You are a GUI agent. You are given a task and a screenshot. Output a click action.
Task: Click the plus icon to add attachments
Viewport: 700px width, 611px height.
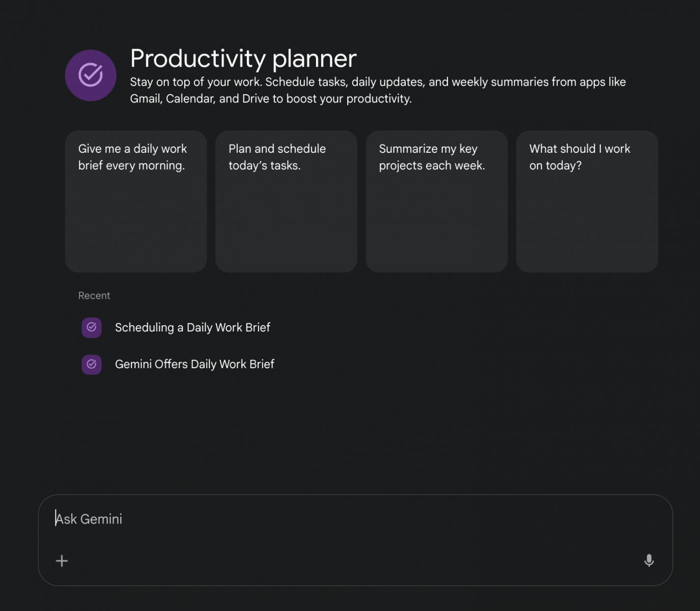point(62,561)
